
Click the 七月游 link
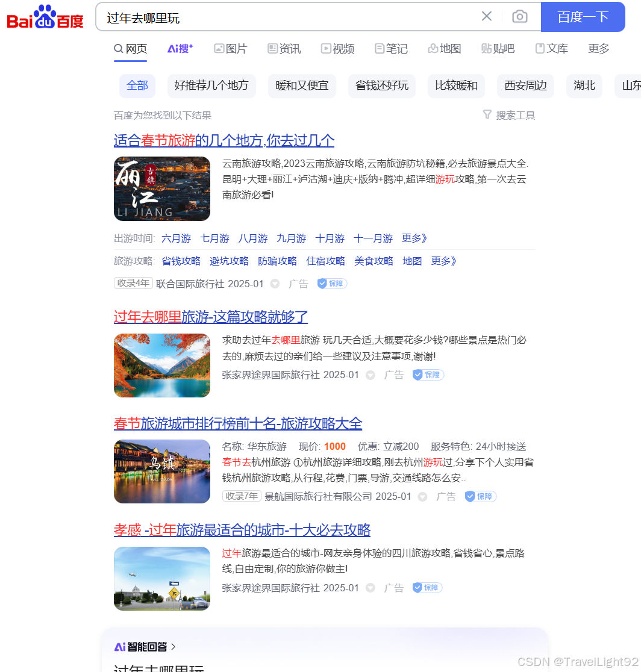(x=215, y=238)
